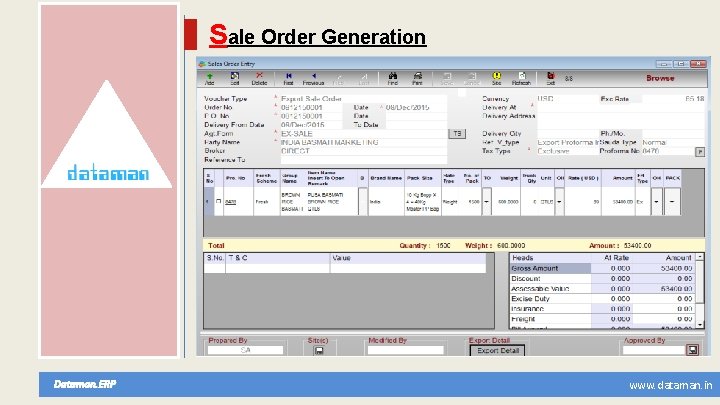
Task: Click the Modified By field
Action: coord(405,350)
